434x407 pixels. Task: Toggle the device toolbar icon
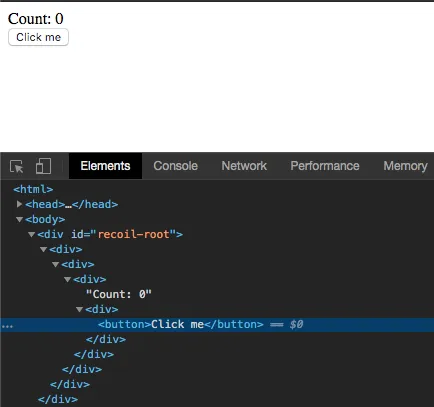(x=43, y=166)
